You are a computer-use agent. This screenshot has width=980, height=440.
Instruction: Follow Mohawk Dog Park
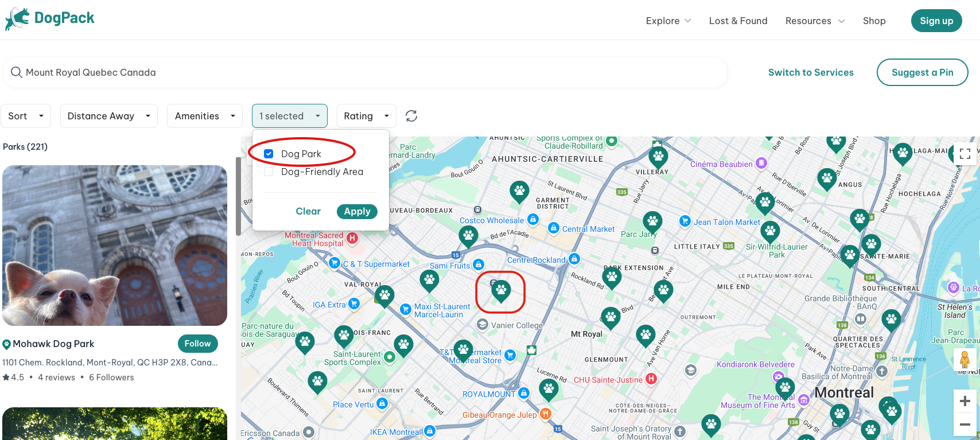coord(197,344)
